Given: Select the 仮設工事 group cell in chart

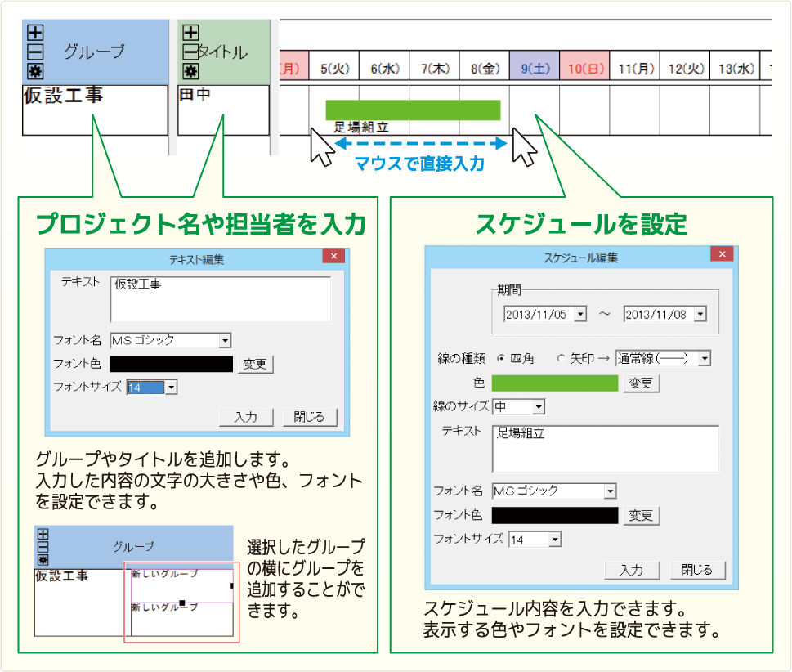Looking at the screenshot, I should [95, 110].
